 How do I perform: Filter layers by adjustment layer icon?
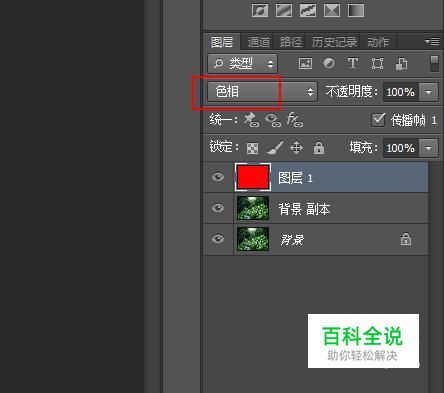(x=329, y=63)
